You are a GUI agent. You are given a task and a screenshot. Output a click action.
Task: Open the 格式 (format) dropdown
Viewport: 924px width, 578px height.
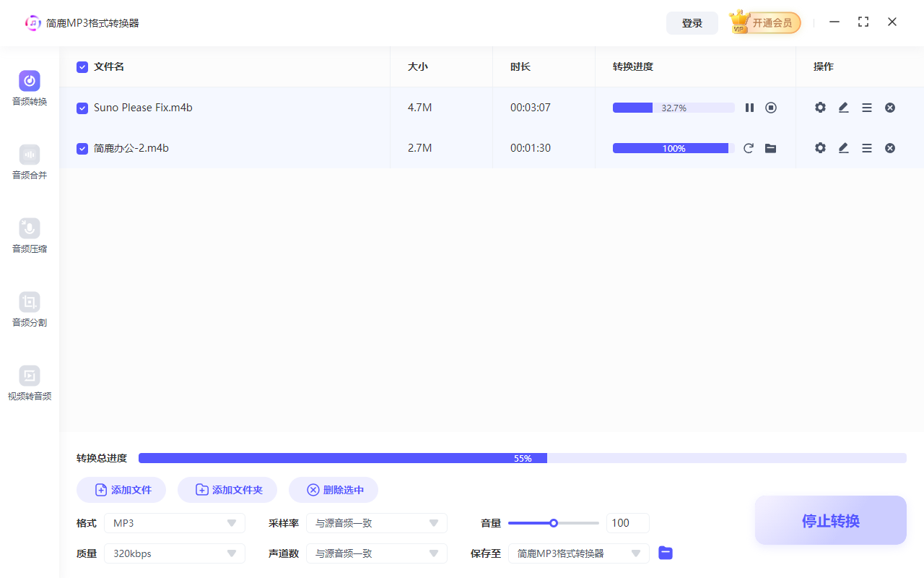[174, 522]
